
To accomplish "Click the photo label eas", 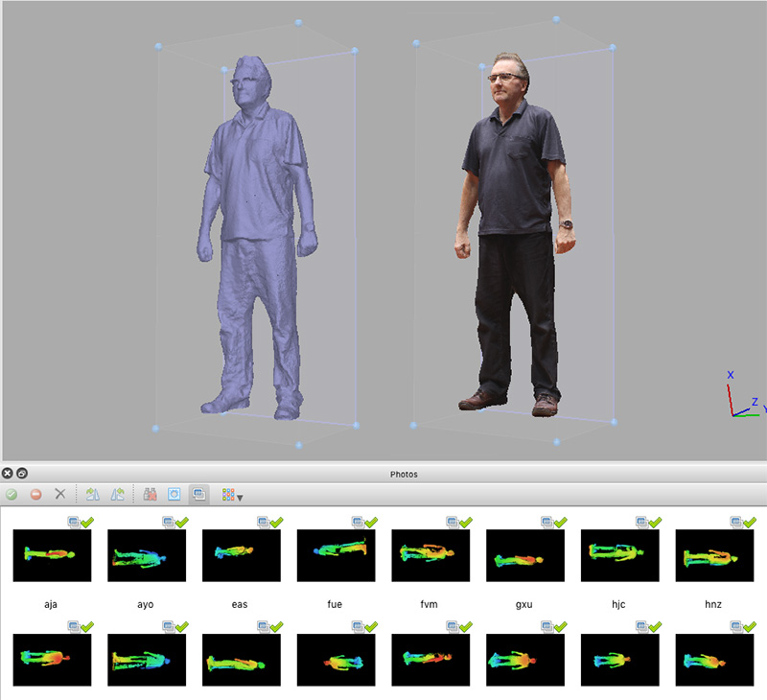I will tap(240, 605).
